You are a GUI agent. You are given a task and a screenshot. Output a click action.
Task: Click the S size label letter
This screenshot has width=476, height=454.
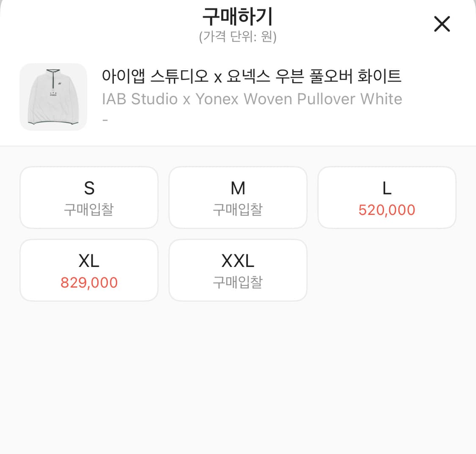[89, 188]
